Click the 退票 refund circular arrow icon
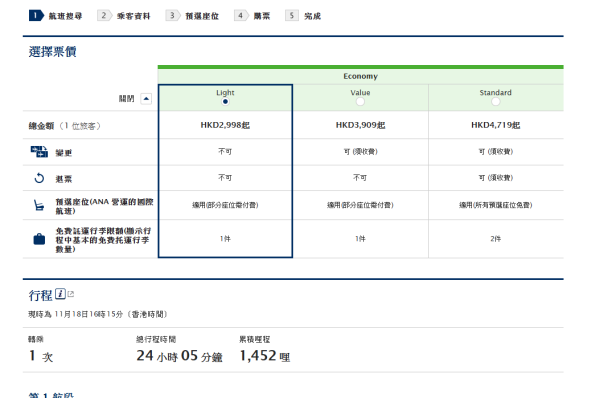The width and height of the screenshot is (600, 398). 39,178
